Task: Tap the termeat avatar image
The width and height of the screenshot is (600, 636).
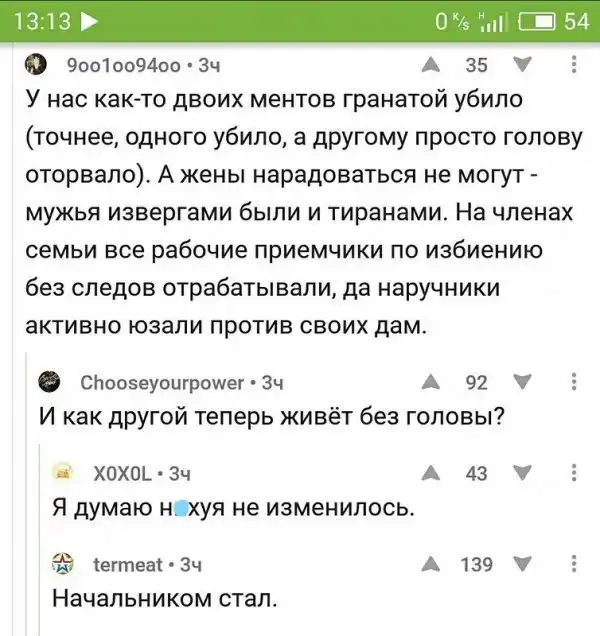Action: 64,565
